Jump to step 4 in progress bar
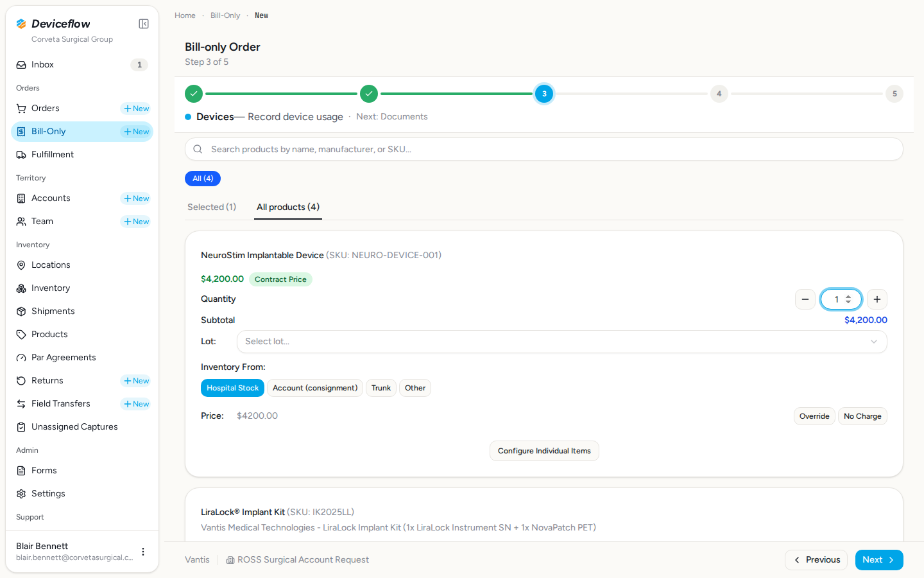Screen dimensions: 924x578 click(719, 94)
